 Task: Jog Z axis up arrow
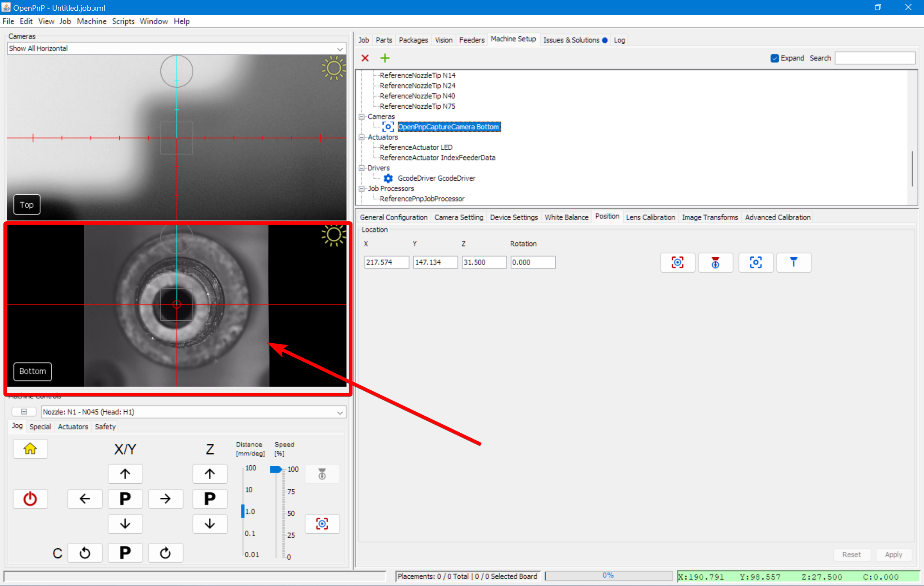[210, 474]
